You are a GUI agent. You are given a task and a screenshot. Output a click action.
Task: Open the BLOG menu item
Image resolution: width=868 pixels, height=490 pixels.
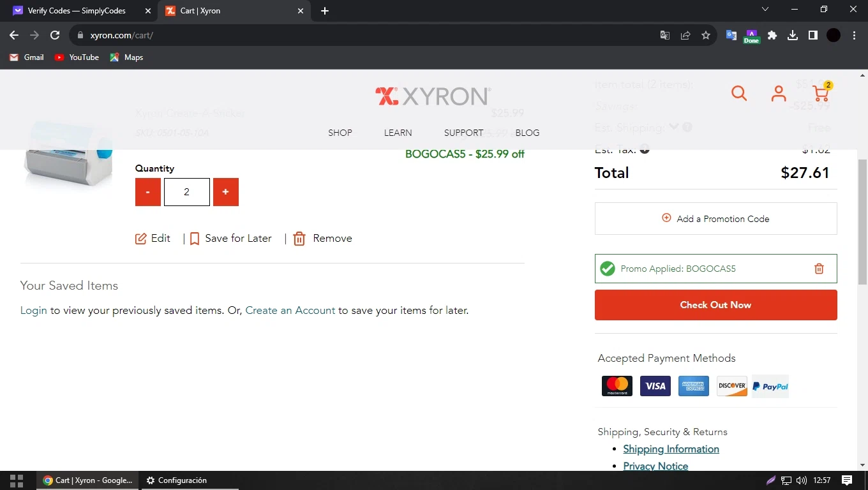[x=527, y=133]
